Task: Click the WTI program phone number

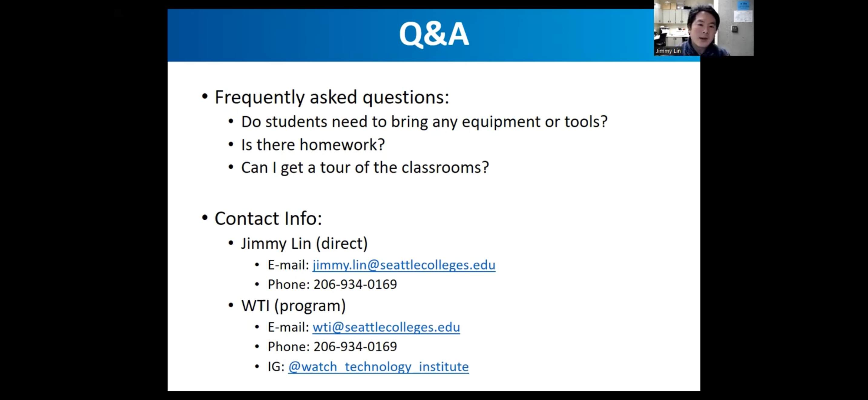Action: 355,347
